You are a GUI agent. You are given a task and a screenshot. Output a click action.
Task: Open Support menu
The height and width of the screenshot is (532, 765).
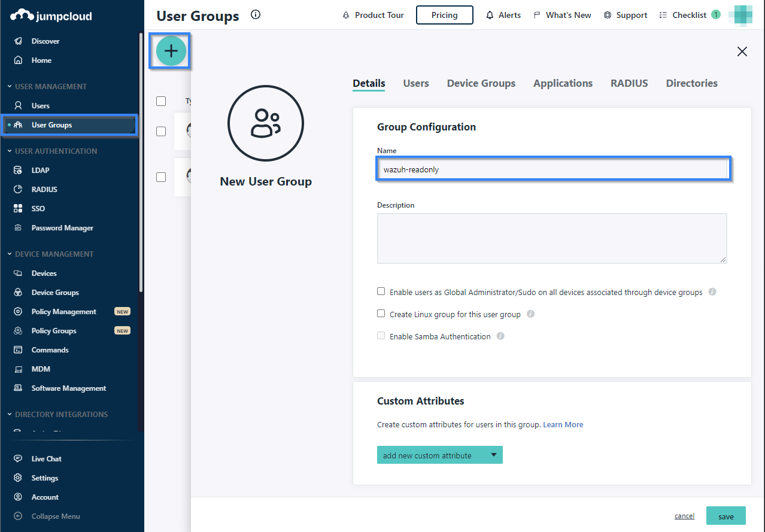point(626,15)
